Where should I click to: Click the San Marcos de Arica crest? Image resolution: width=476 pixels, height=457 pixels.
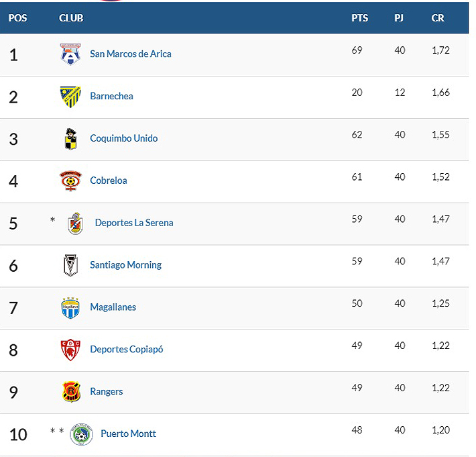70,54
